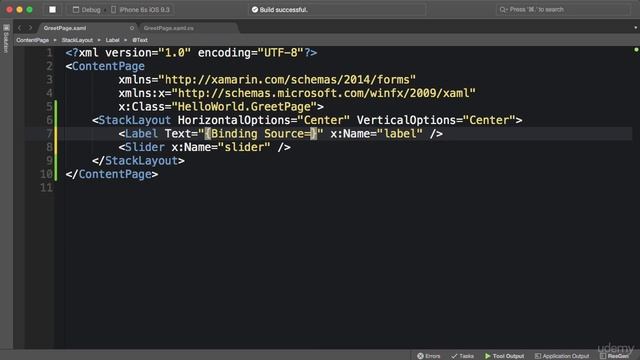Switch to the GreetPage.xaml.cs tab

click(169, 28)
